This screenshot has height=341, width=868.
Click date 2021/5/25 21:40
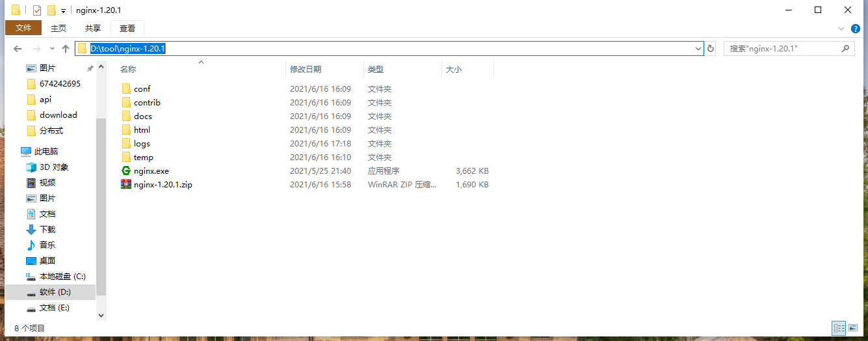click(321, 170)
